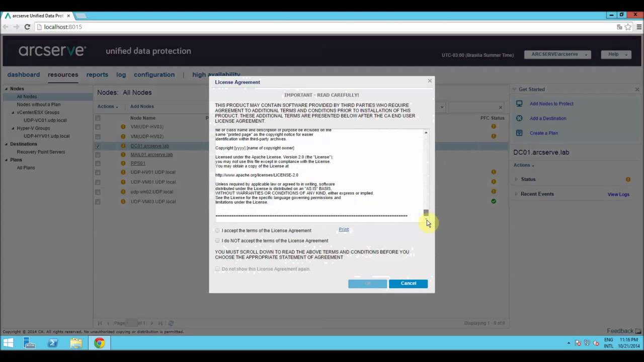Click the Windows Start button

click(x=8, y=343)
